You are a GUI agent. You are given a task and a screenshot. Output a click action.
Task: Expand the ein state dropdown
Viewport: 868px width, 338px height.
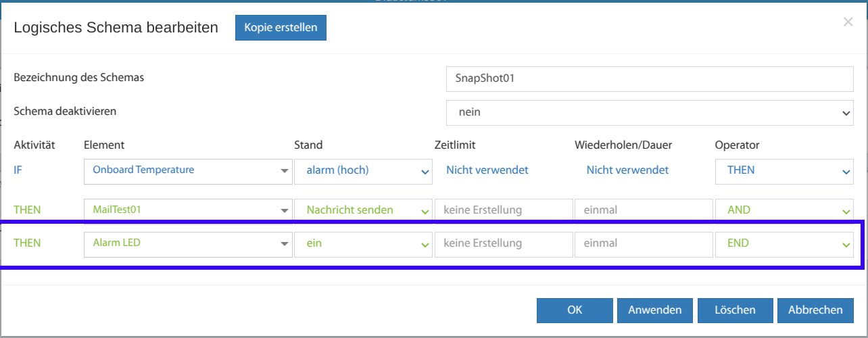(363, 244)
